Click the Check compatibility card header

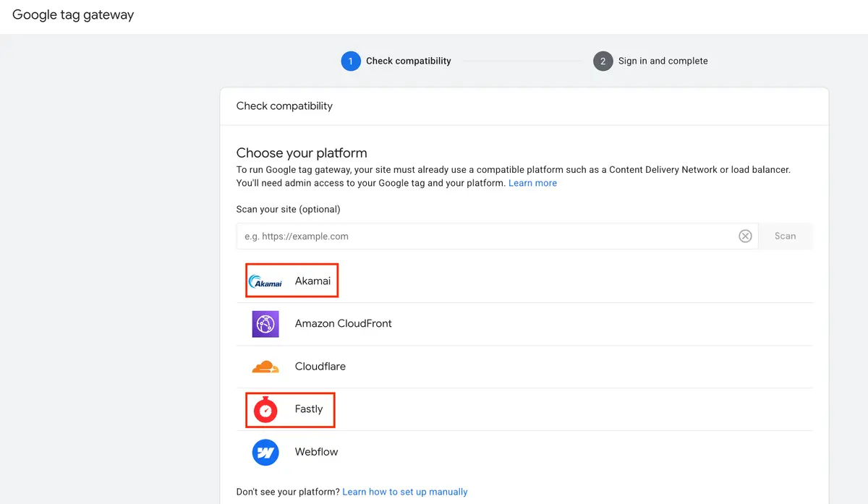(x=284, y=106)
